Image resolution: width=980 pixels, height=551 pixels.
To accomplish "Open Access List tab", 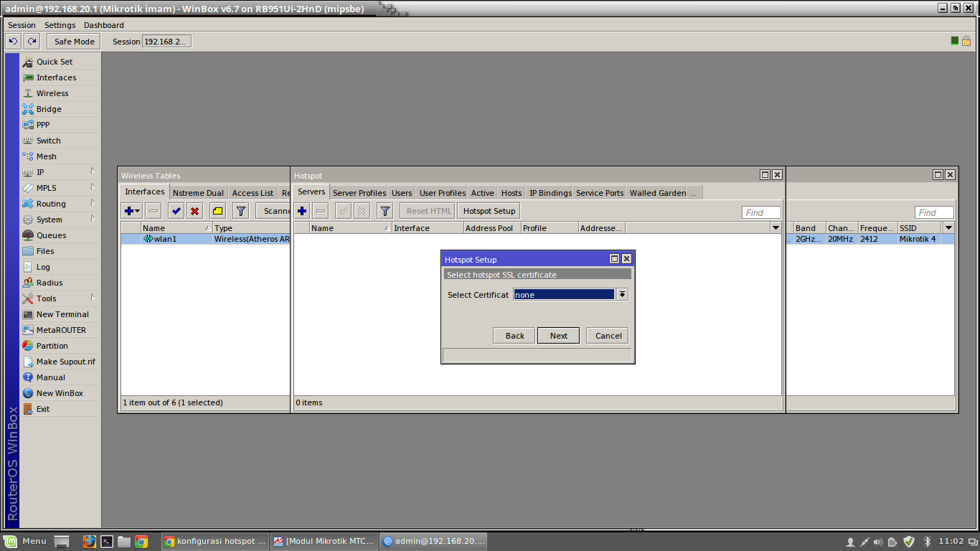I will pyautogui.click(x=253, y=193).
